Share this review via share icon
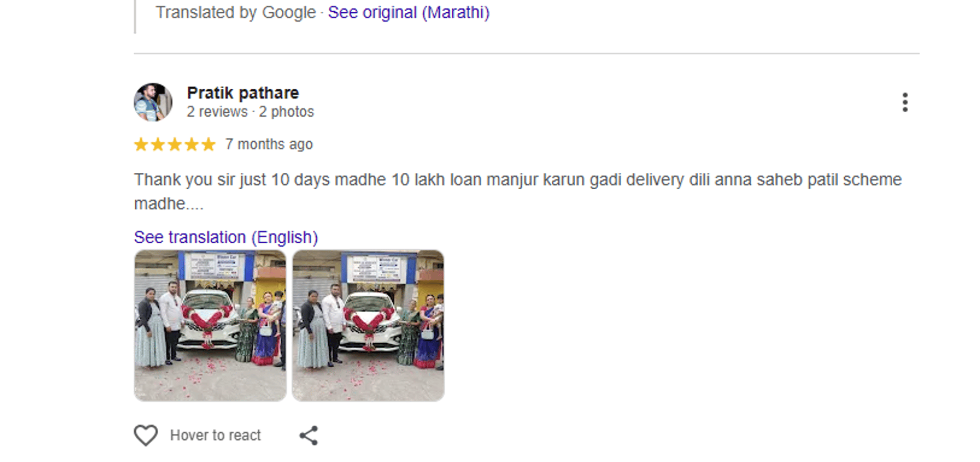This screenshot has width=980, height=462. tap(309, 435)
